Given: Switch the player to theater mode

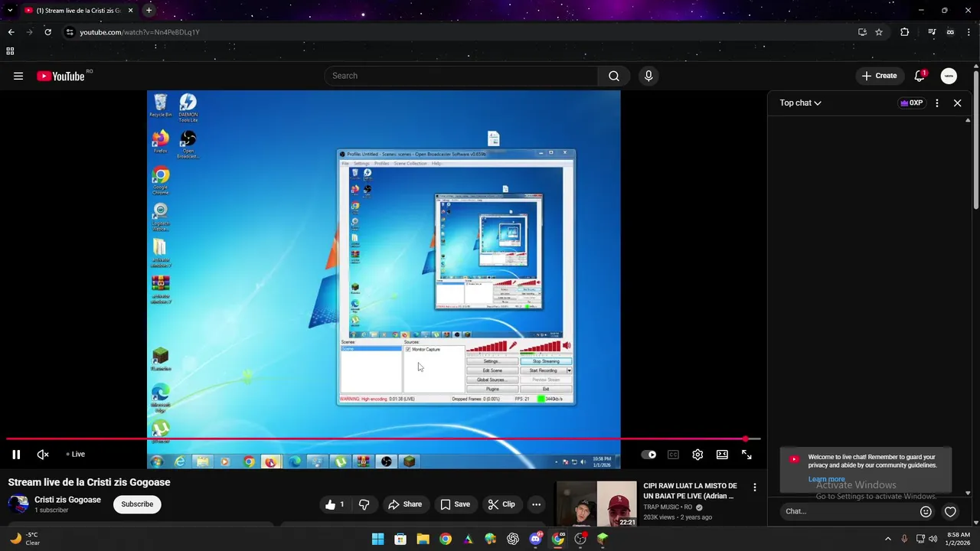Looking at the screenshot, I should click(722, 455).
